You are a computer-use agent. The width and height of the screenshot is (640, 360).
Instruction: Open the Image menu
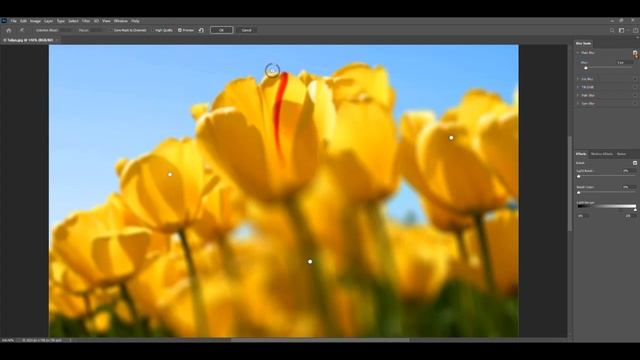[x=35, y=21]
